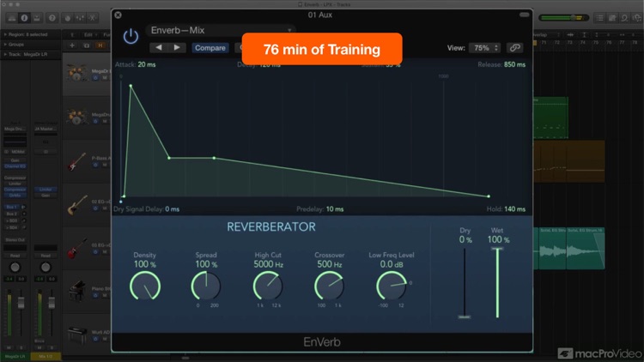Open the Stereo Out output slot
The image size is (644, 362).
click(15, 239)
